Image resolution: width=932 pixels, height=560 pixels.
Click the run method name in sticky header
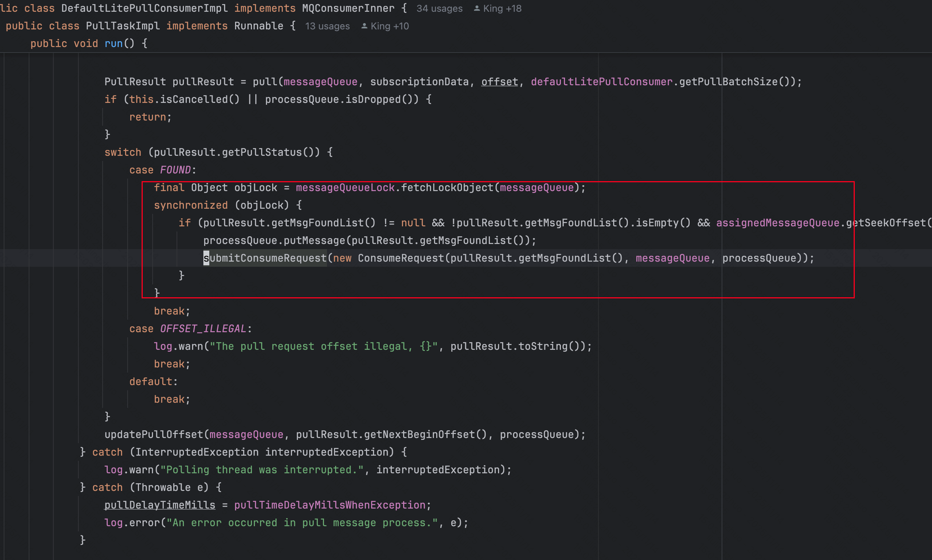point(113,44)
